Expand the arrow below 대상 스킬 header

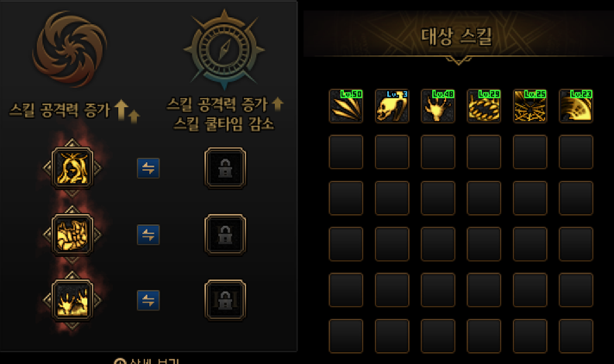pos(459,60)
